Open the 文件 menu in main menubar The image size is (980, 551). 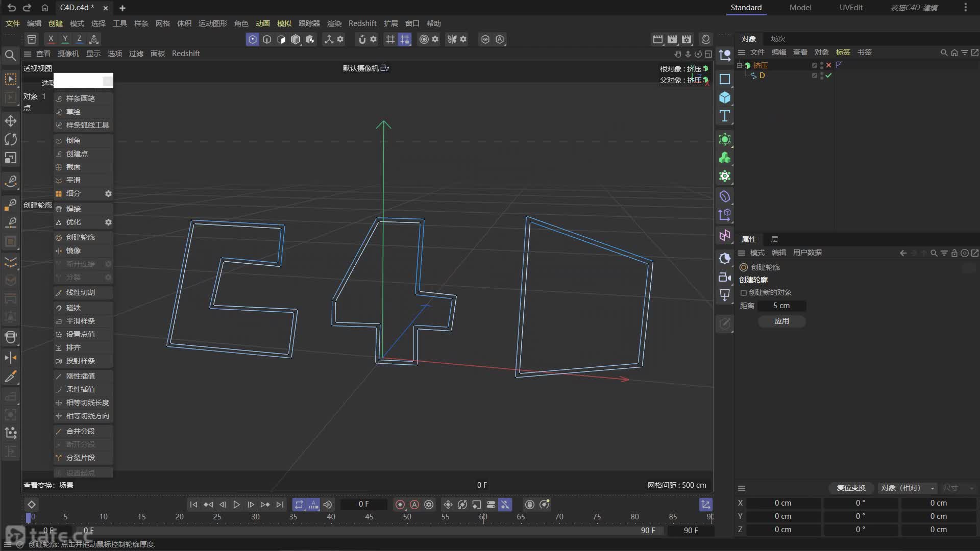[13, 23]
